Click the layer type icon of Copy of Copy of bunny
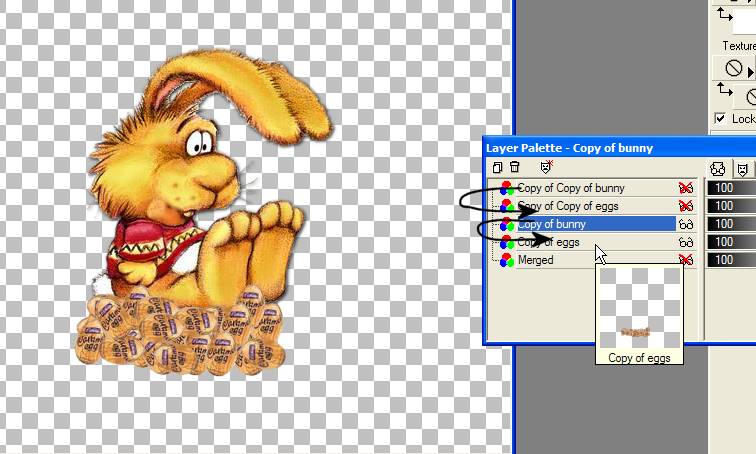 [x=507, y=188]
